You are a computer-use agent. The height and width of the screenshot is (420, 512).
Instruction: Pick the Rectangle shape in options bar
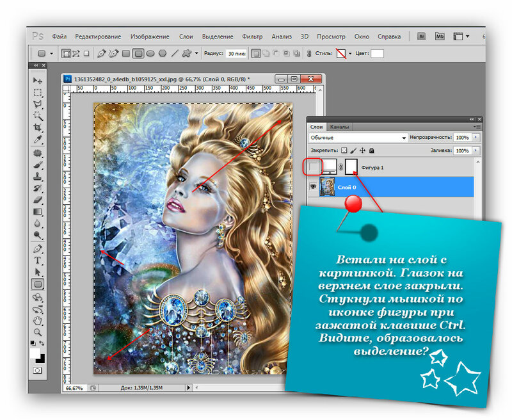[x=126, y=53]
